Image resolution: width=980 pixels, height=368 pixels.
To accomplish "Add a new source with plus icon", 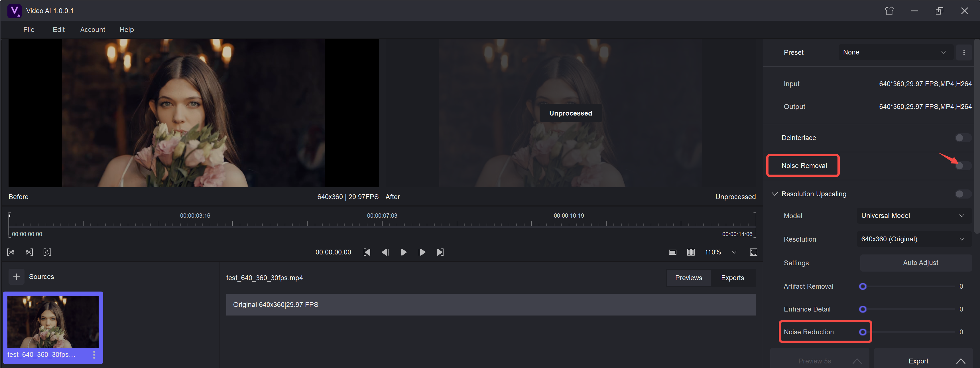I will pos(16,277).
